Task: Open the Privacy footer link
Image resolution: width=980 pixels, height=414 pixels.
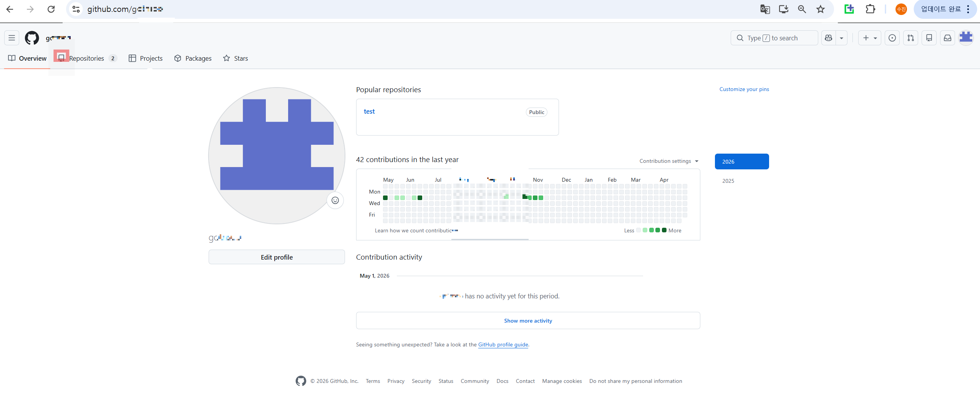Action: pos(396,381)
